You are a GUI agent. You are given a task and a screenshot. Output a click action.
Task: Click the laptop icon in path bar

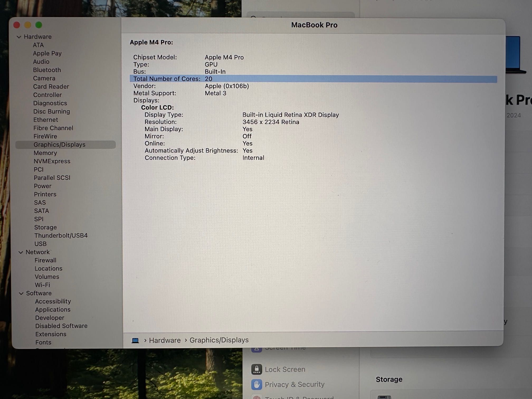point(135,340)
